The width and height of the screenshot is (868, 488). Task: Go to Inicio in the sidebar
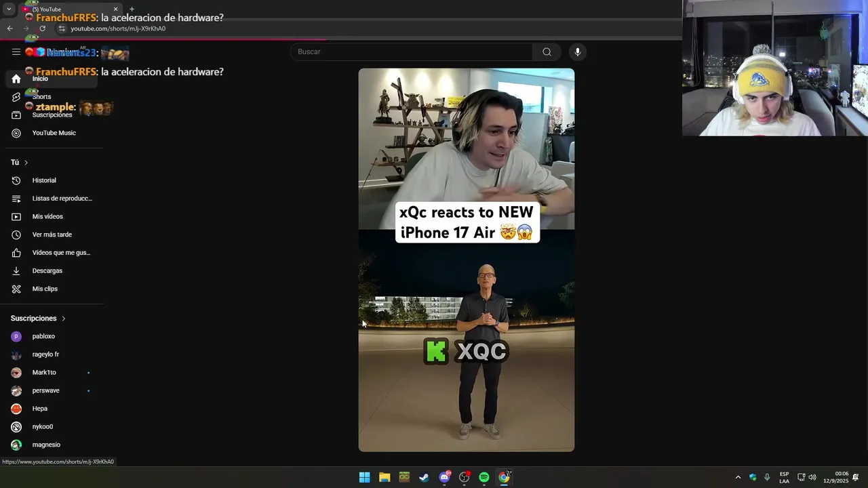click(x=52, y=79)
